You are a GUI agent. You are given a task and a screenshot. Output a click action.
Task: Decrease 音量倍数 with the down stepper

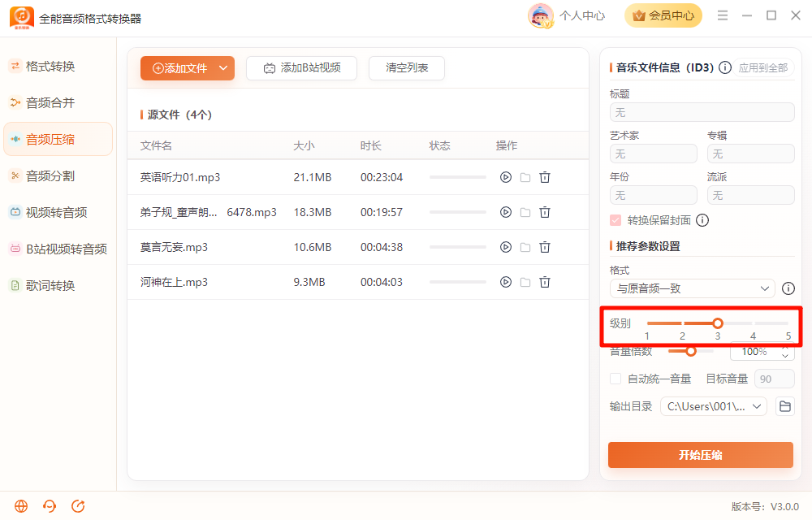(785, 356)
